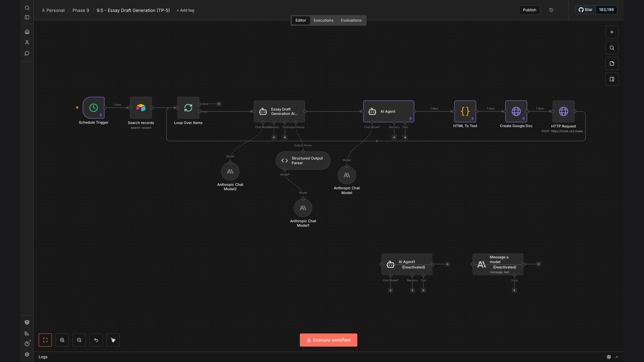The width and height of the screenshot is (644, 362).
Task: Add Memory to Essay Draft node
Action: (274, 137)
